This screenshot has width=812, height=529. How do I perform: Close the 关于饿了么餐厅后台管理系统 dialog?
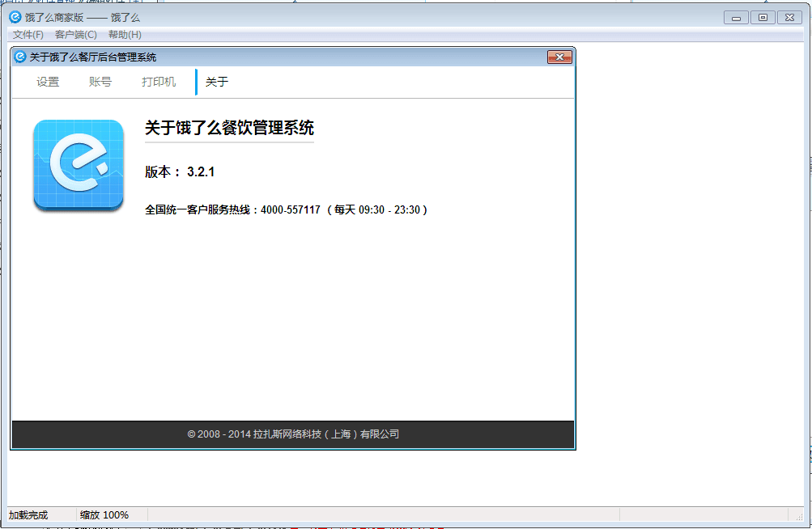tap(559, 57)
